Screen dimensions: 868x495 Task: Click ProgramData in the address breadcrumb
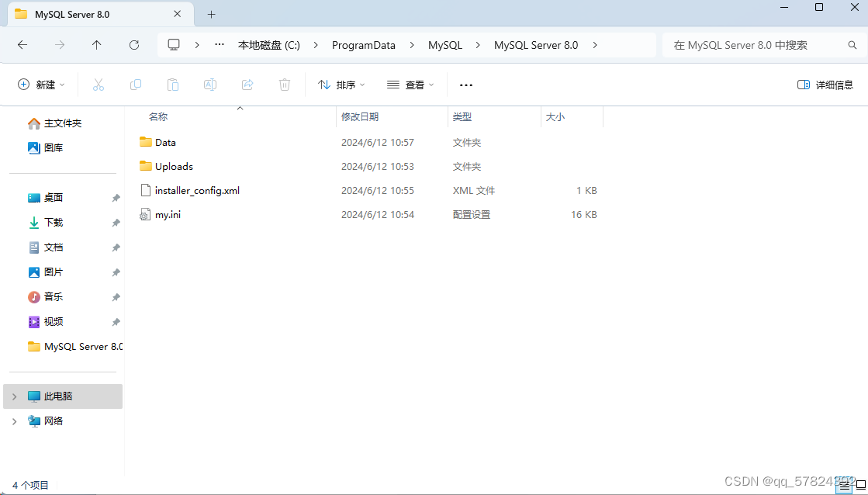coord(363,45)
